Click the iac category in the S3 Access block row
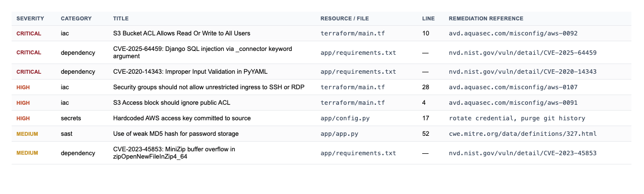The image size is (644, 194). pyautogui.click(x=65, y=103)
